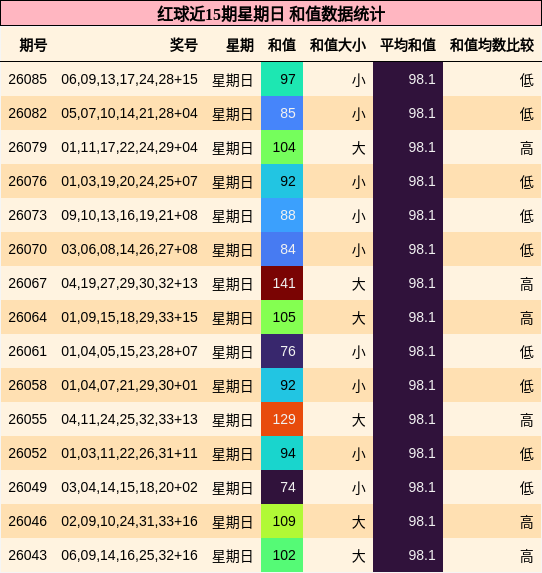Click winning numbers 09,10,13,16,19,21+08
The height and width of the screenshot is (573, 542).
129,215
